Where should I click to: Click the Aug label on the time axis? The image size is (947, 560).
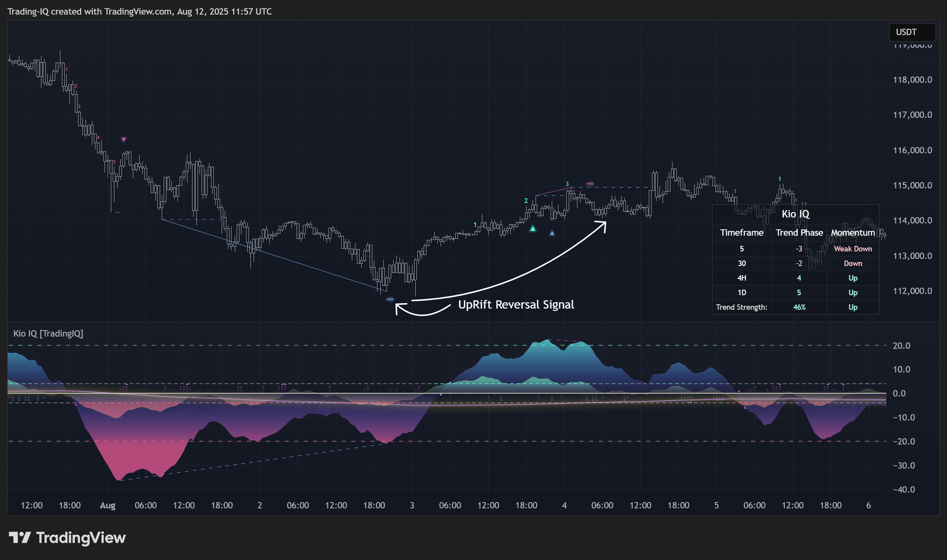[108, 506]
